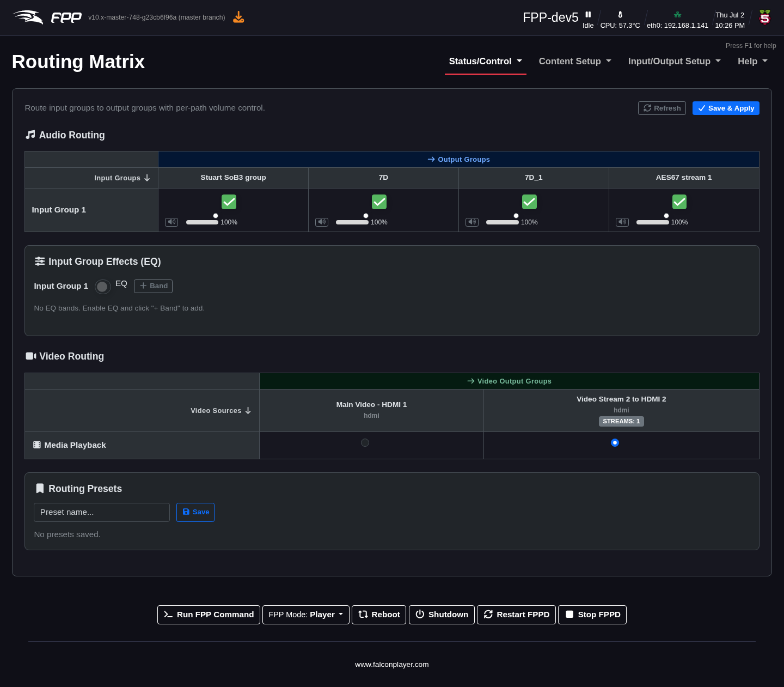Click Save & Apply button
This screenshot has width=784, height=687.
(726, 108)
